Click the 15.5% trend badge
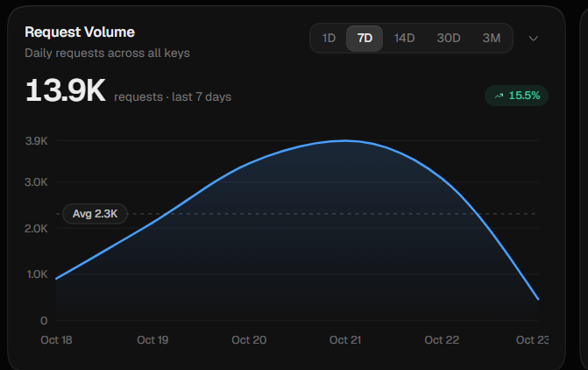 coord(517,96)
